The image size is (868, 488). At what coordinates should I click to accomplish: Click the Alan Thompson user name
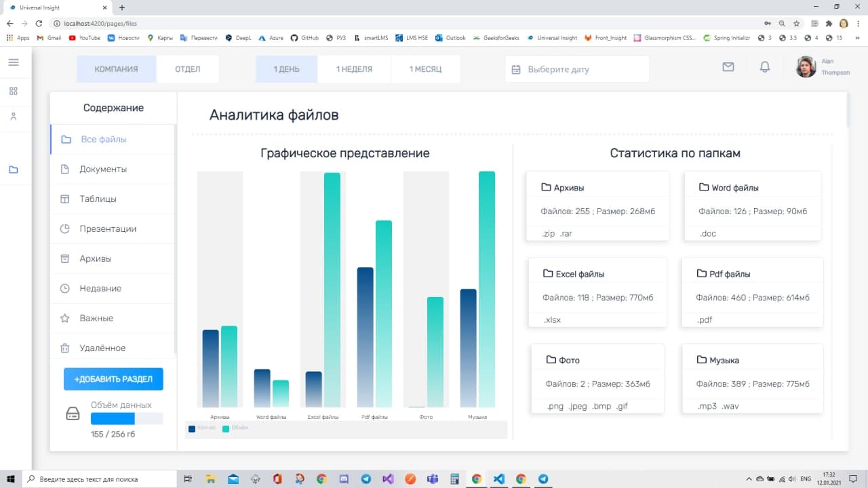click(835, 66)
